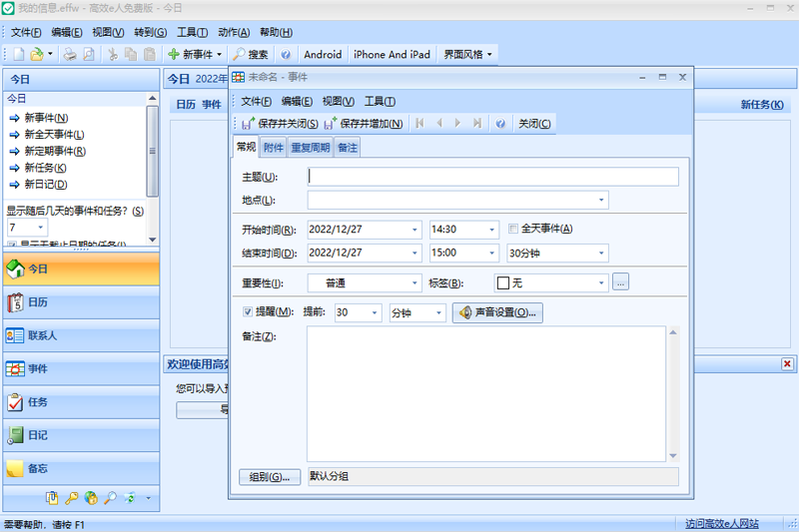Open the 新事件 dropdown arrow in toolbar
Viewport: 799px width, 532px height.
coord(219,54)
